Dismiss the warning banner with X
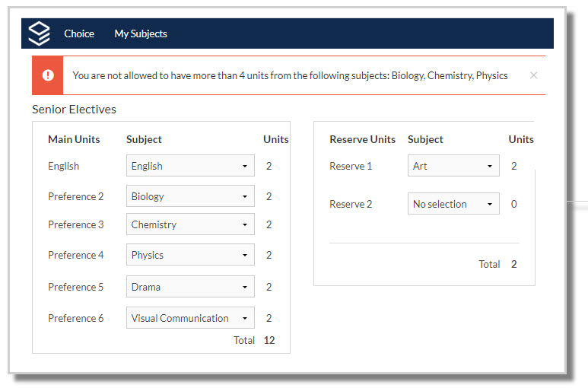 click(533, 75)
